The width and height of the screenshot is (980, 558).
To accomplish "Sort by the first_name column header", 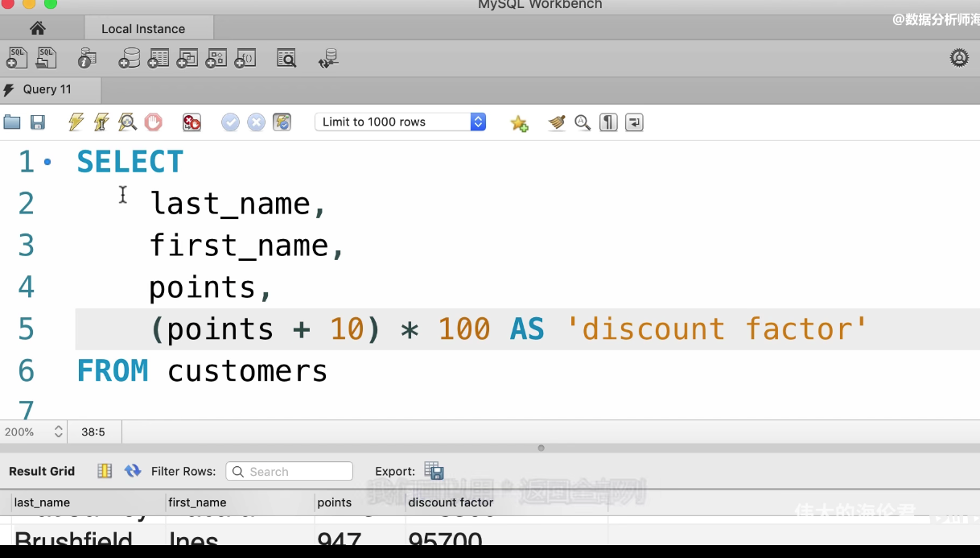I will click(x=240, y=502).
